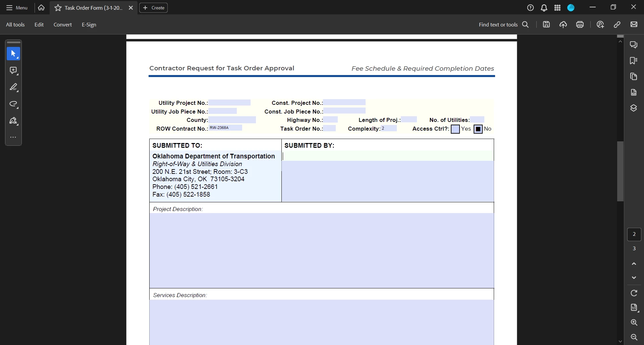Open the page thumbnails panel icon
The height and width of the screenshot is (345, 644).
[x=634, y=76]
